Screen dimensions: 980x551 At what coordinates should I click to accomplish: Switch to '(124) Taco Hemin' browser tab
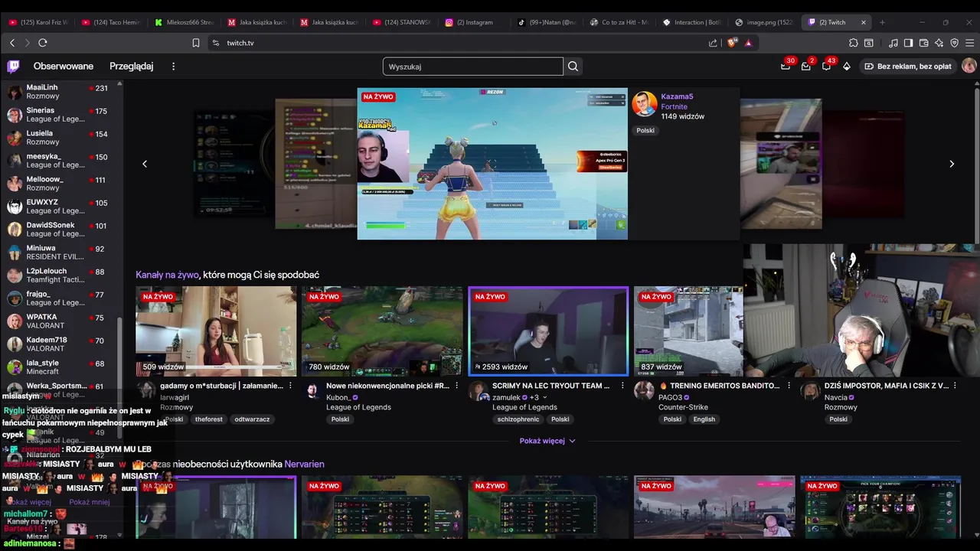[110, 22]
